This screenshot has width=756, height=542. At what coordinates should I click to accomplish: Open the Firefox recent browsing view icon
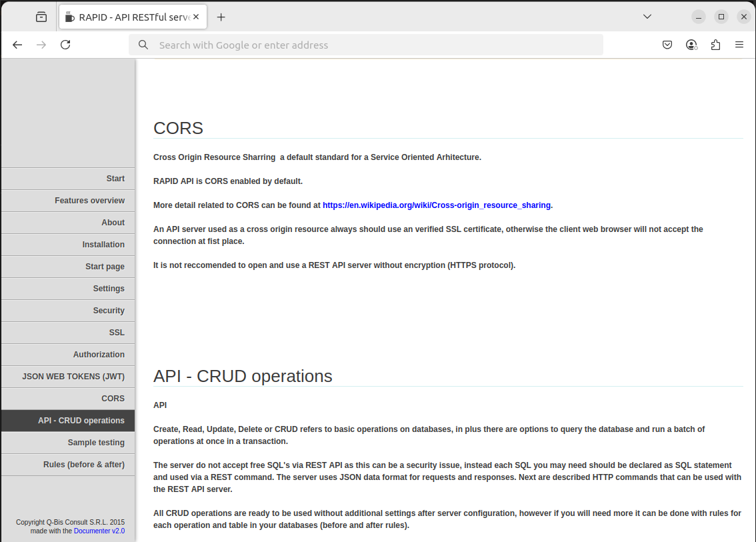click(x=41, y=17)
